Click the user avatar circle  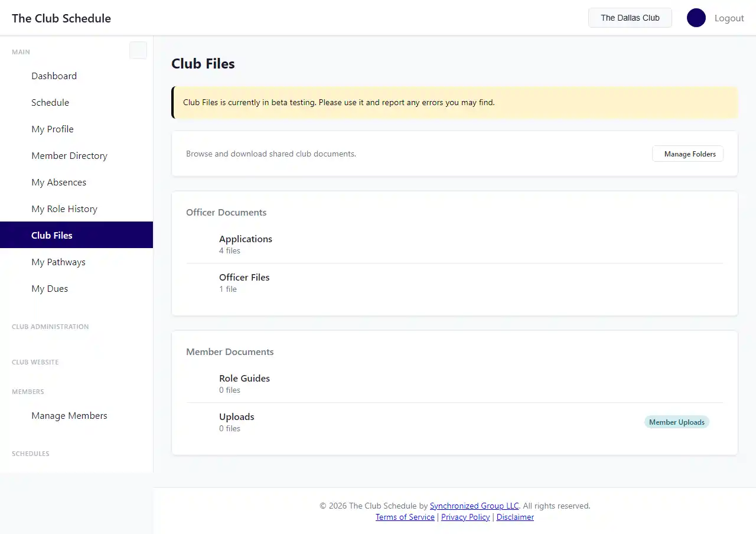click(x=696, y=18)
